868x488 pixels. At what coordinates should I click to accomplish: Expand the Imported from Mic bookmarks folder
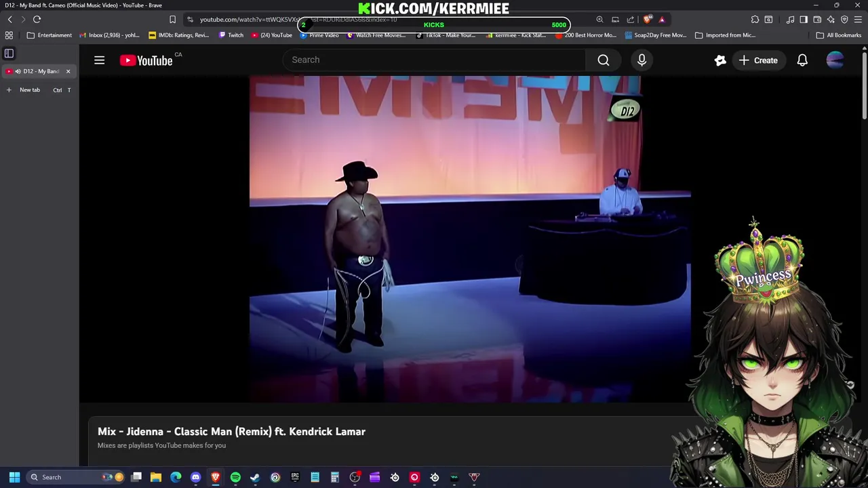725,35
